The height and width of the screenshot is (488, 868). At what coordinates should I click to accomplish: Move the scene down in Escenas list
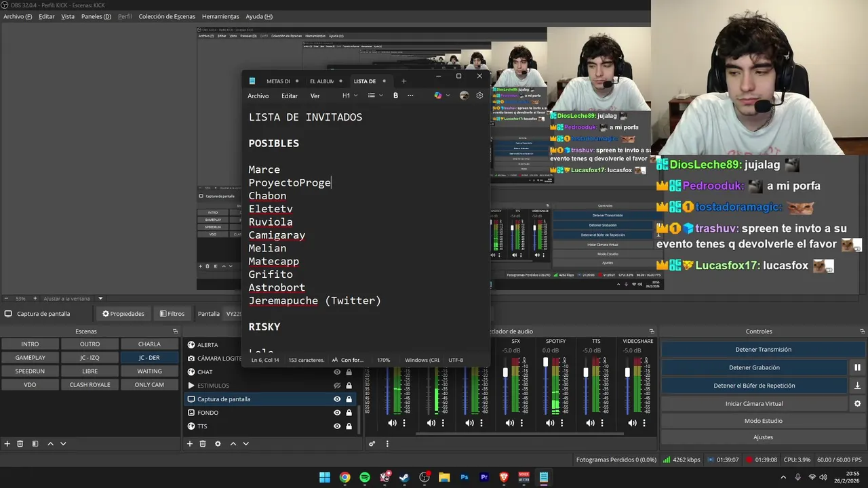[x=63, y=444]
